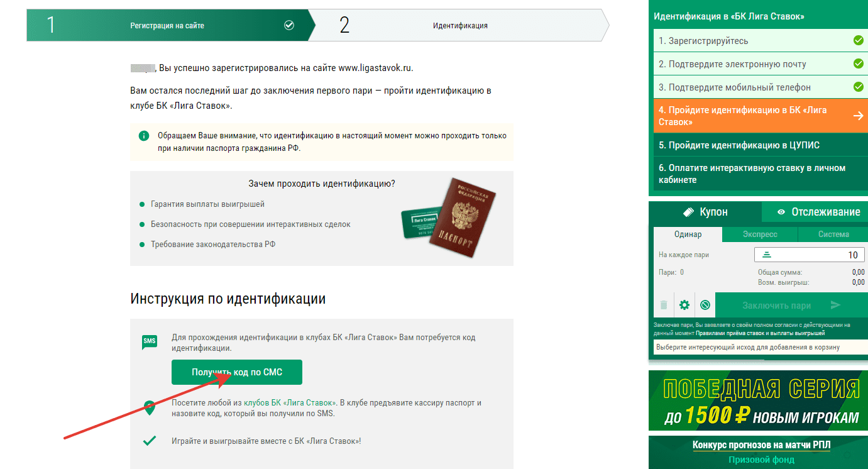The width and height of the screenshot is (868, 469).
Task: Open coupon settings gear icon
Action: coord(684,306)
